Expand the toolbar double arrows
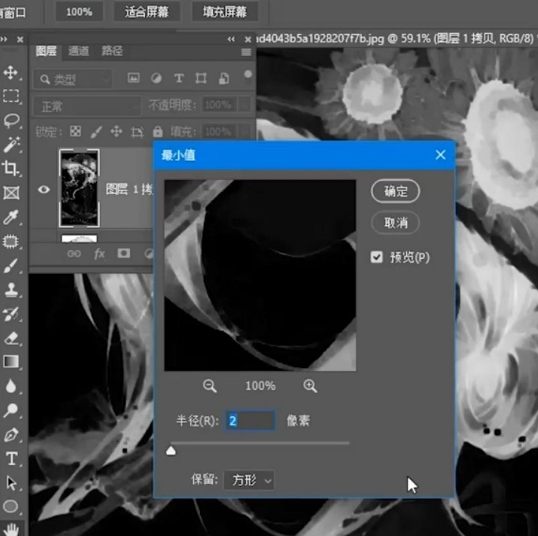The height and width of the screenshot is (536, 538). [x=4, y=39]
